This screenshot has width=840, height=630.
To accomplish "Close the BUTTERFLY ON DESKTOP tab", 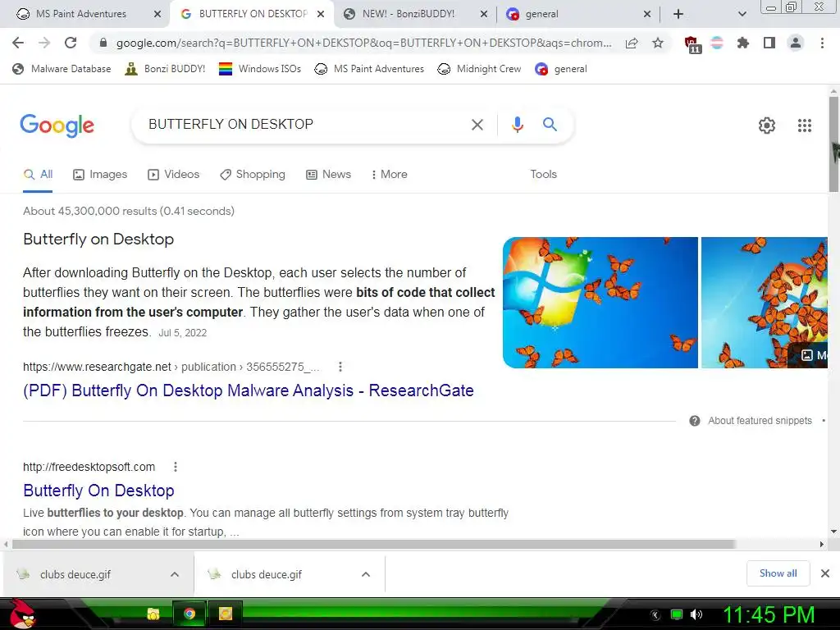I will tap(321, 15).
